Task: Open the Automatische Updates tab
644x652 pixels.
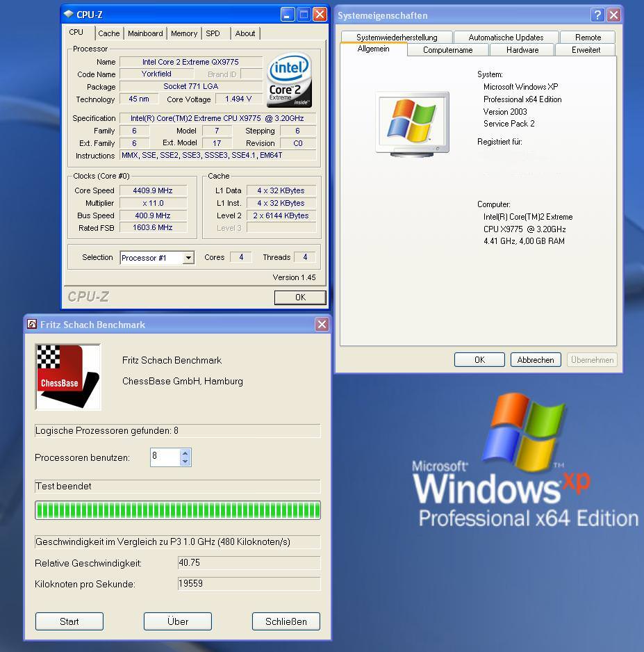Action: [506, 38]
